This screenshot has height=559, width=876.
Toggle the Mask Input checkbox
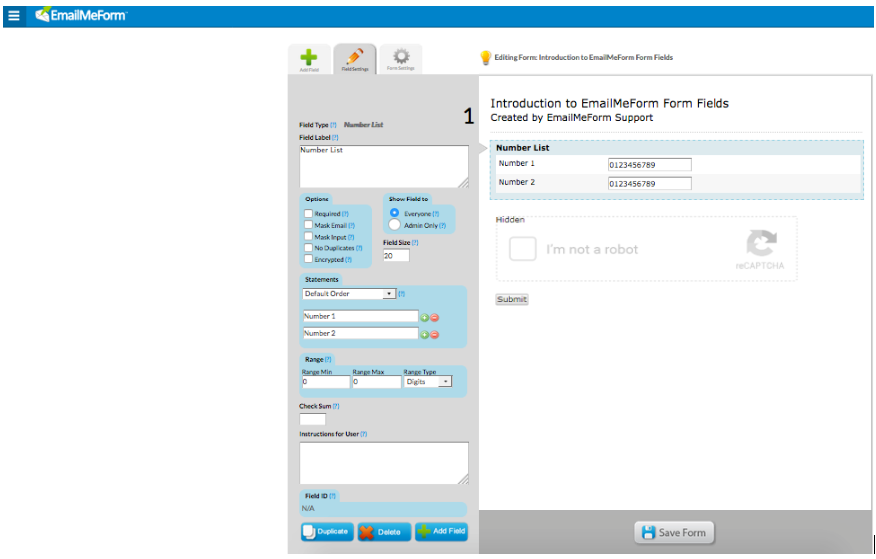[308, 236]
